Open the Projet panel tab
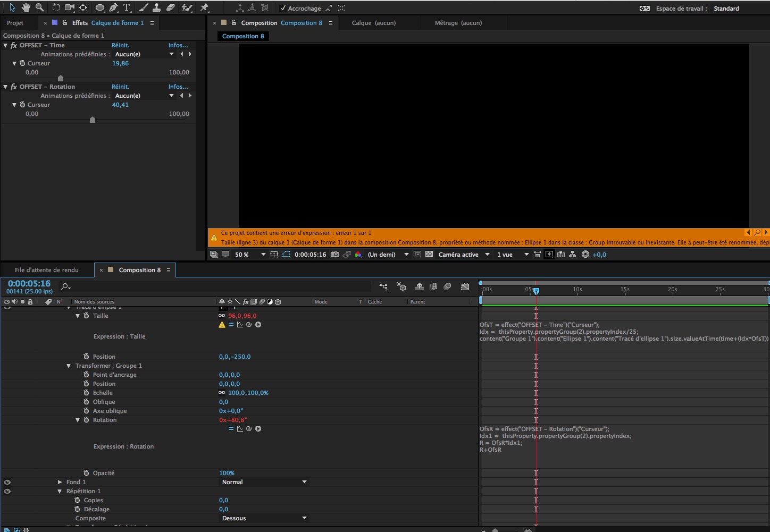Viewport: 770px width, 532px height. (15, 23)
